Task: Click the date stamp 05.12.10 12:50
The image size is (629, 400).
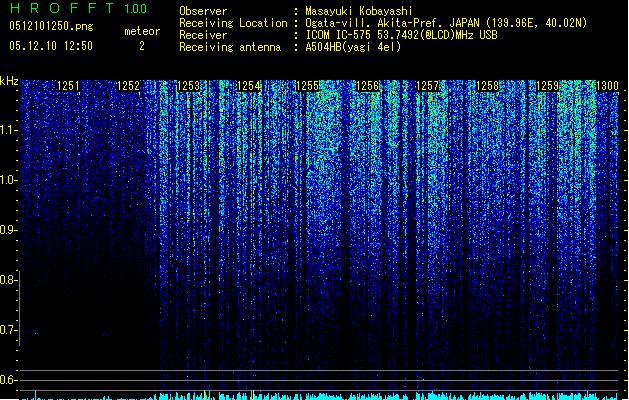Action: coord(51,46)
